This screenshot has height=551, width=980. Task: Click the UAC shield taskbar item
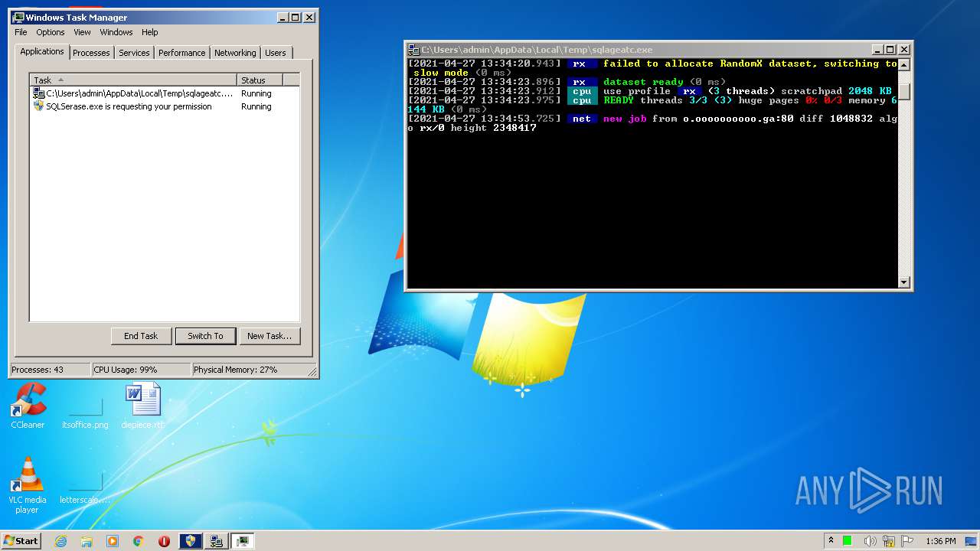[x=190, y=541]
